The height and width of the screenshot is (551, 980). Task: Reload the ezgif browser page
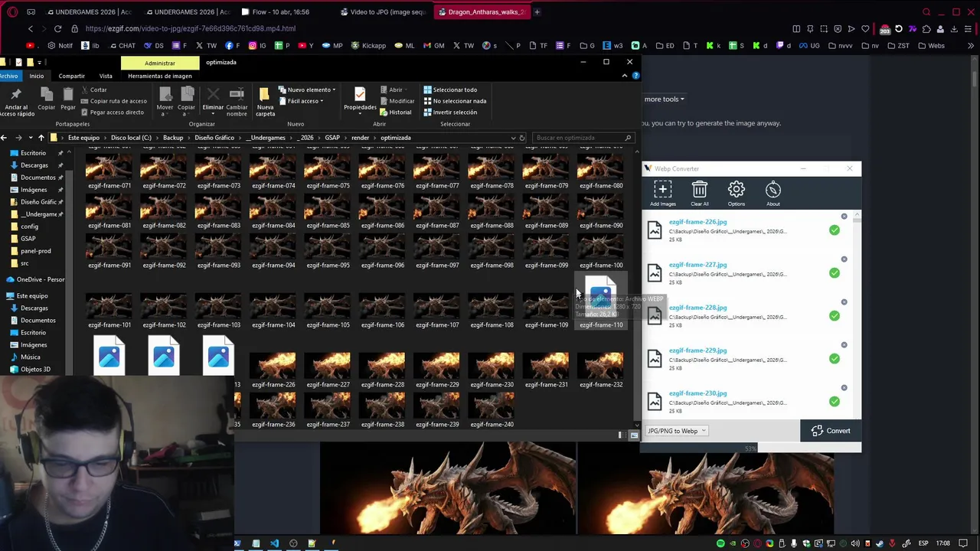[x=57, y=28]
